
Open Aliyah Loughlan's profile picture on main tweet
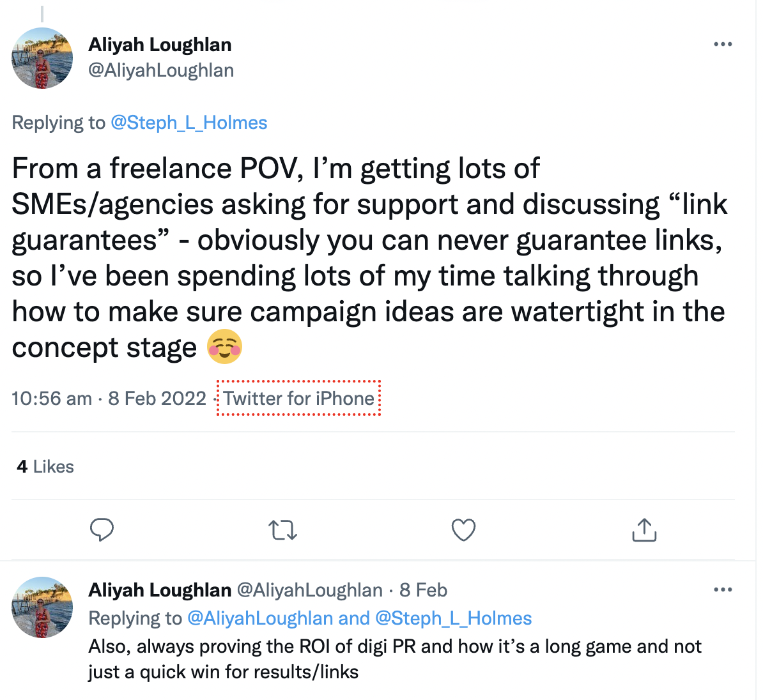(x=42, y=58)
